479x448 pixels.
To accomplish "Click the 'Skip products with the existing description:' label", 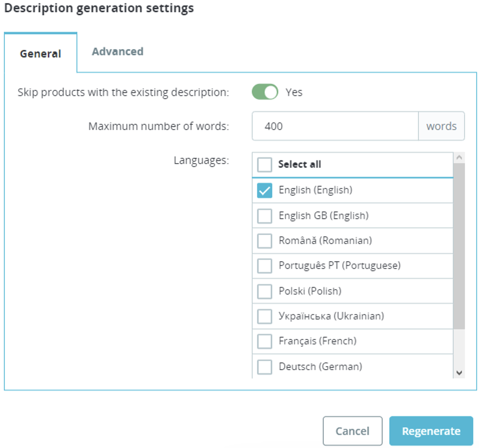I will click(x=123, y=92).
